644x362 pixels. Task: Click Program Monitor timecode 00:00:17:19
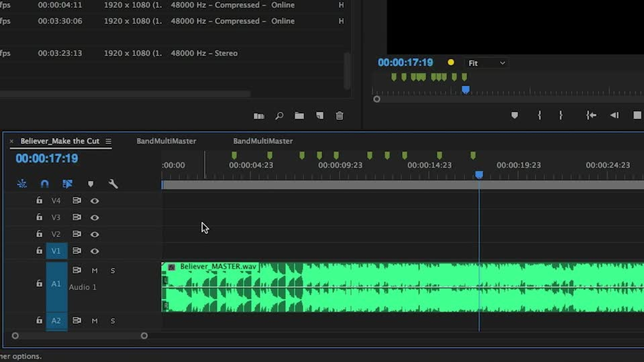[405, 62]
